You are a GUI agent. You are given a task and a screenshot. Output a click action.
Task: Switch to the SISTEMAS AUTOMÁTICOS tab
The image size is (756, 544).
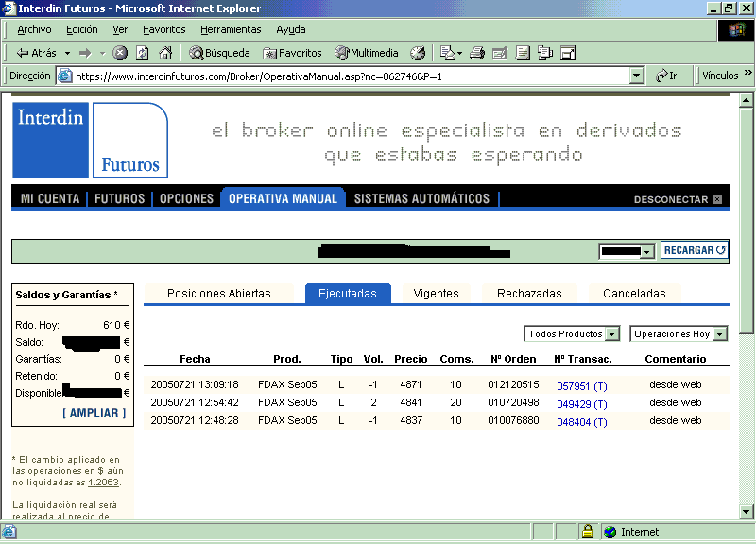[x=421, y=198]
